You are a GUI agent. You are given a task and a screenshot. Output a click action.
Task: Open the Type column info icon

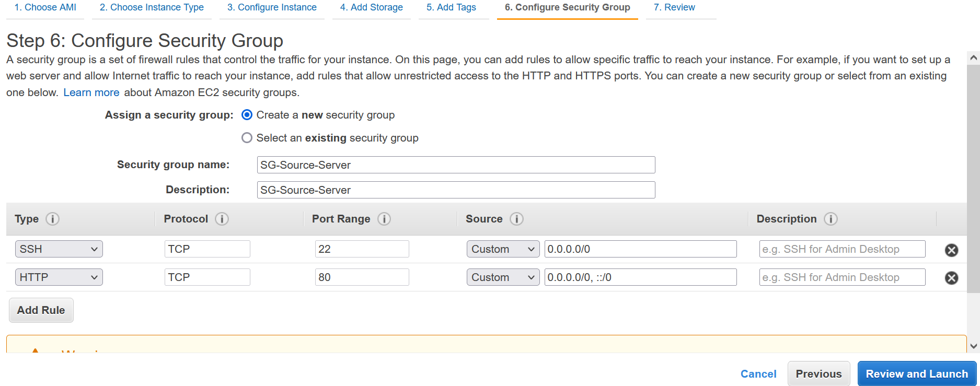[52, 219]
